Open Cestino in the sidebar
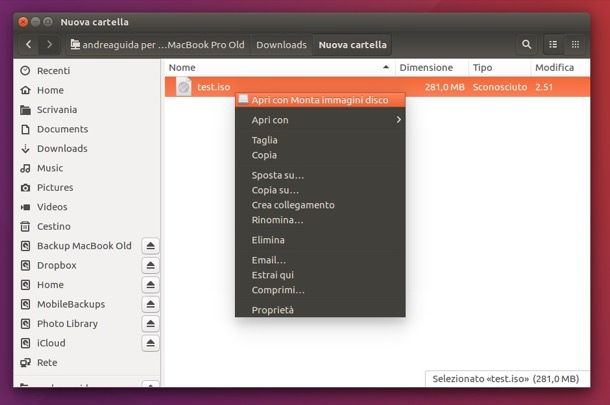610x405 pixels. tap(53, 227)
